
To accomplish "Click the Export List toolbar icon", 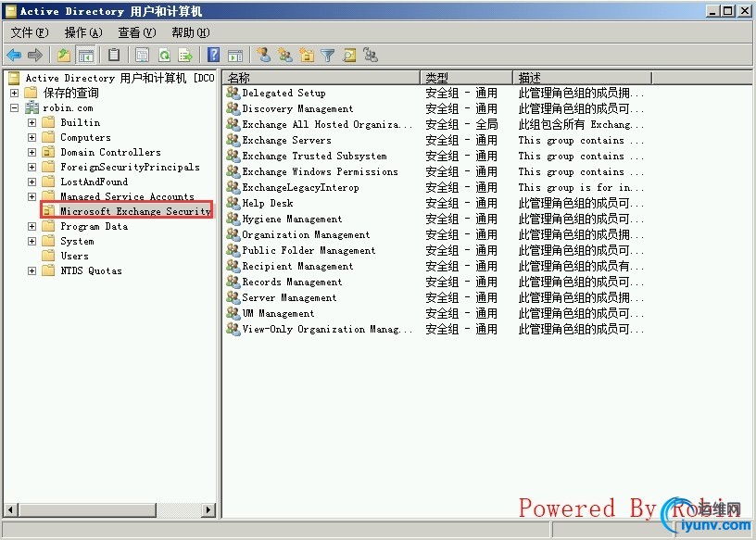I will tap(185, 55).
